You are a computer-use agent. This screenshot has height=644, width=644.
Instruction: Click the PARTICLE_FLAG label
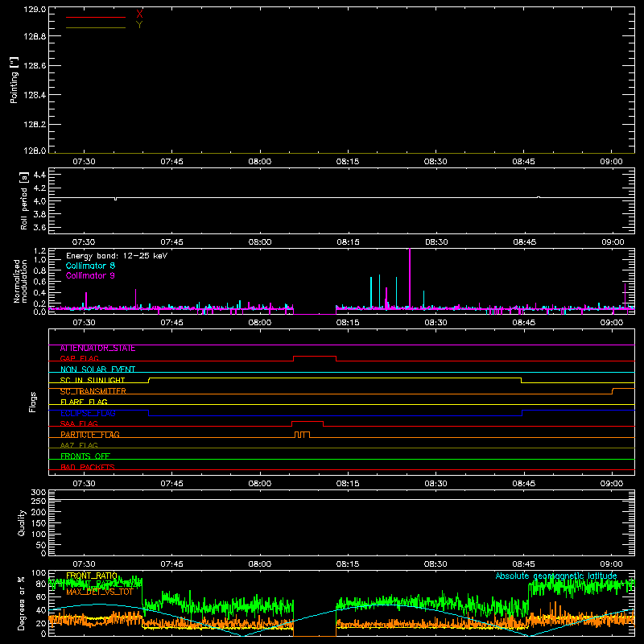click(x=90, y=435)
